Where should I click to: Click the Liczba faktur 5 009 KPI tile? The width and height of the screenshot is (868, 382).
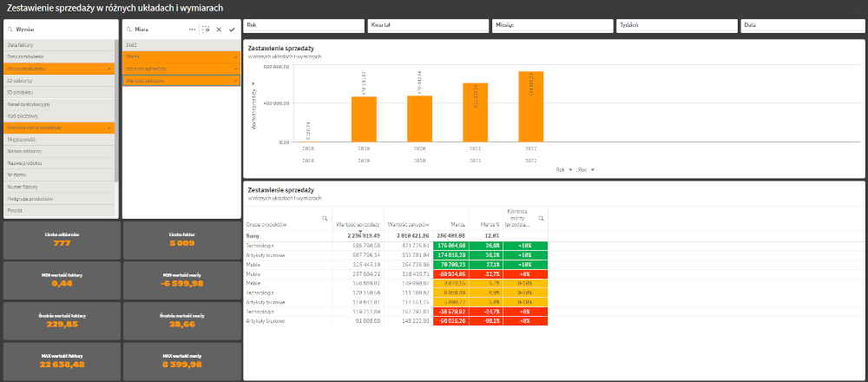pyautogui.click(x=182, y=240)
